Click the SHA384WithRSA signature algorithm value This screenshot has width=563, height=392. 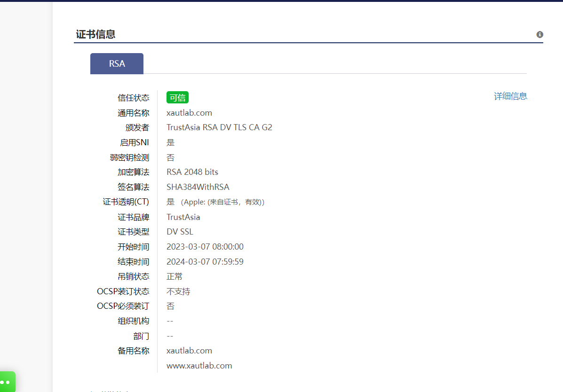198,187
